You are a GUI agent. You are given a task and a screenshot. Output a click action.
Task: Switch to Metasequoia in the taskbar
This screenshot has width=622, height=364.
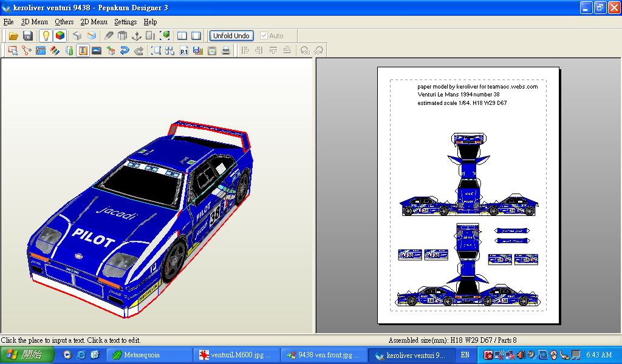[151, 355]
